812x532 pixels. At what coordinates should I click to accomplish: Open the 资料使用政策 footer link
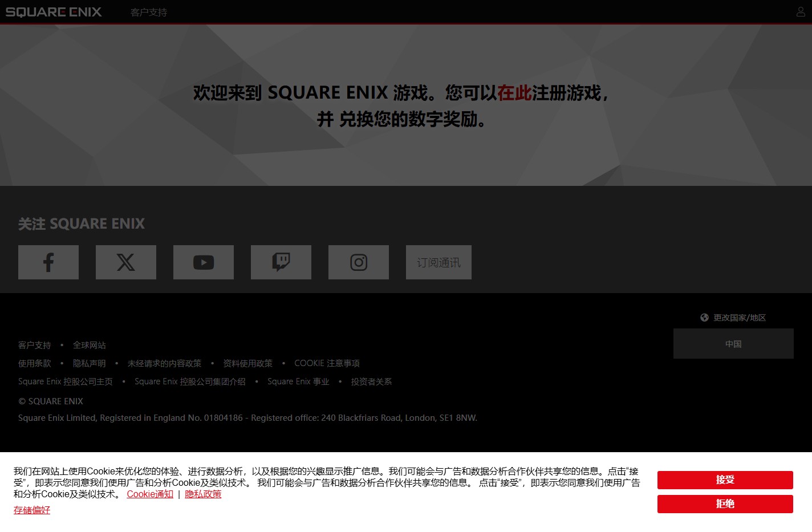click(248, 363)
